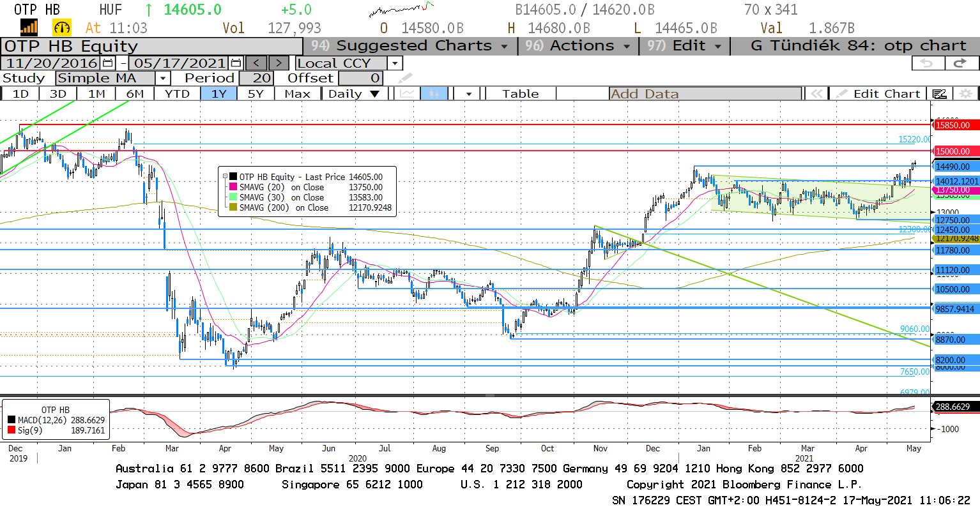
Task: Select the 6M time range tab
Action: [135, 93]
